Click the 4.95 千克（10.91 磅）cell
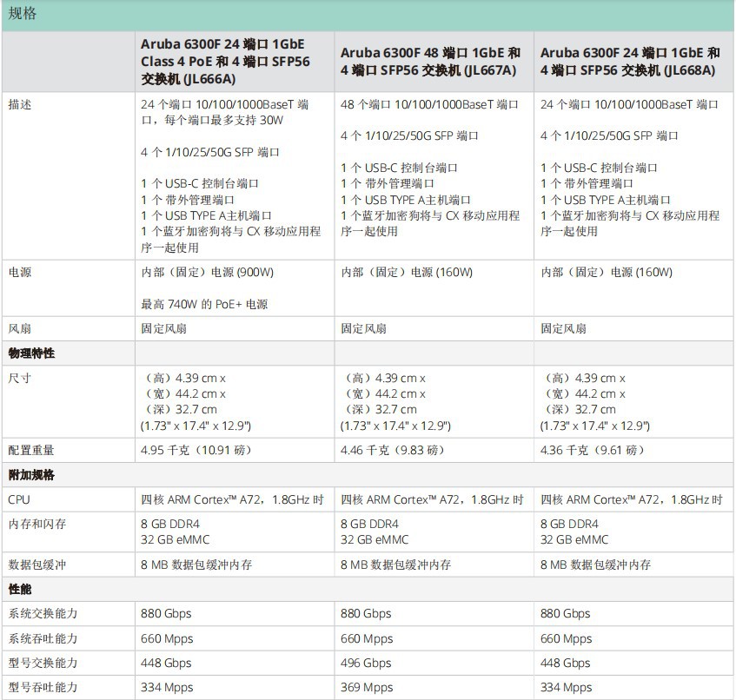736x700 pixels. (197, 451)
